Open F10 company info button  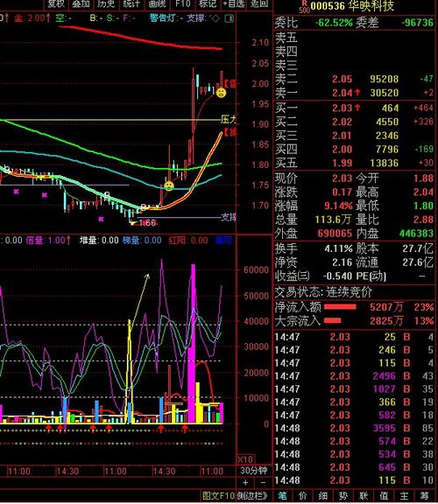coord(182,3)
